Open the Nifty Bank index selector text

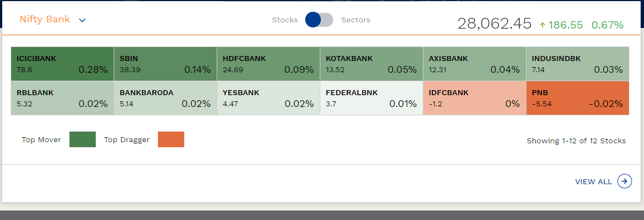pos(45,19)
